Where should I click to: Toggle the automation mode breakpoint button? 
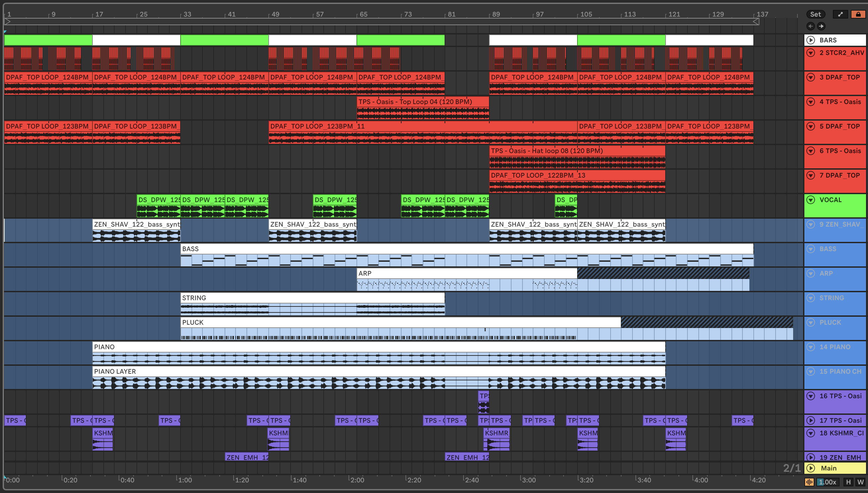[x=840, y=14]
